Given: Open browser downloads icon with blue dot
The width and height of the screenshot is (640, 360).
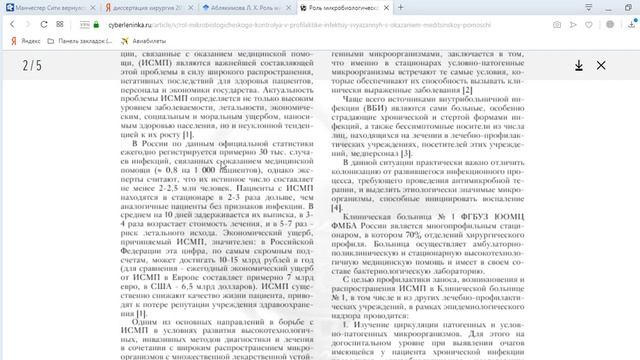Looking at the screenshot, I should pyautogui.click(x=632, y=24).
